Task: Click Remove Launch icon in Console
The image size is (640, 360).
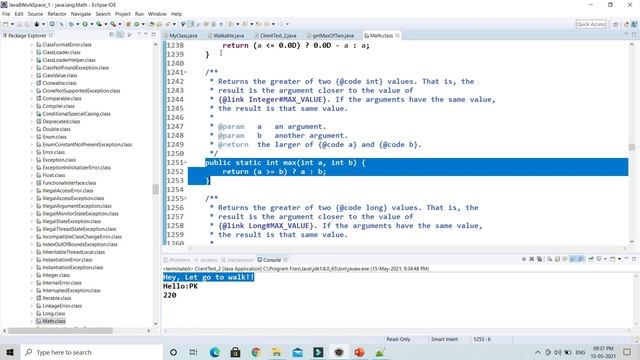Action: [x=531, y=259]
